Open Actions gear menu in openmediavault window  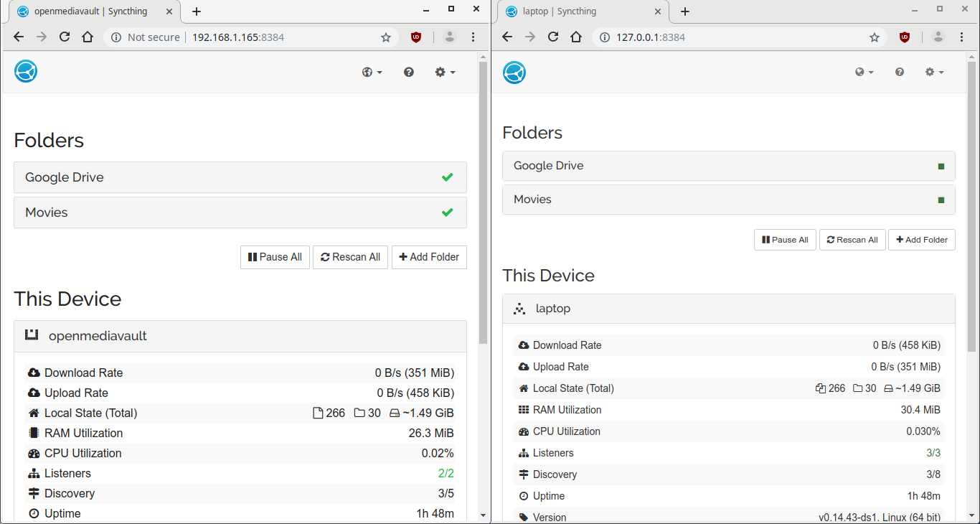click(x=446, y=72)
